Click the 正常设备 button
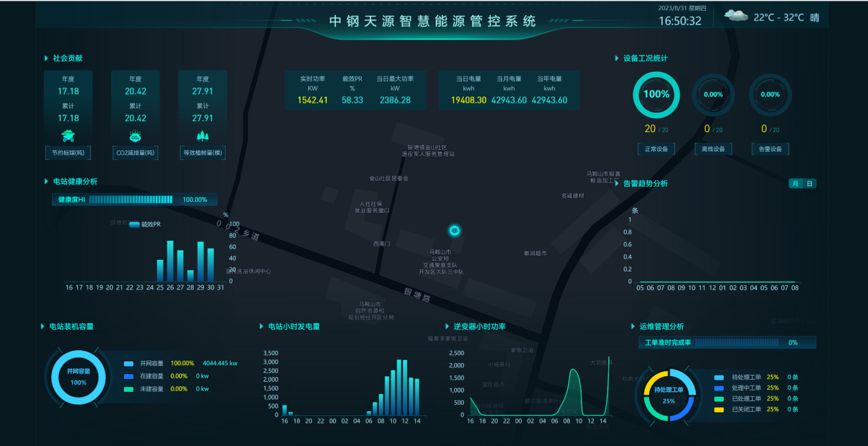Image resolution: width=868 pixels, height=446 pixels. [x=656, y=149]
